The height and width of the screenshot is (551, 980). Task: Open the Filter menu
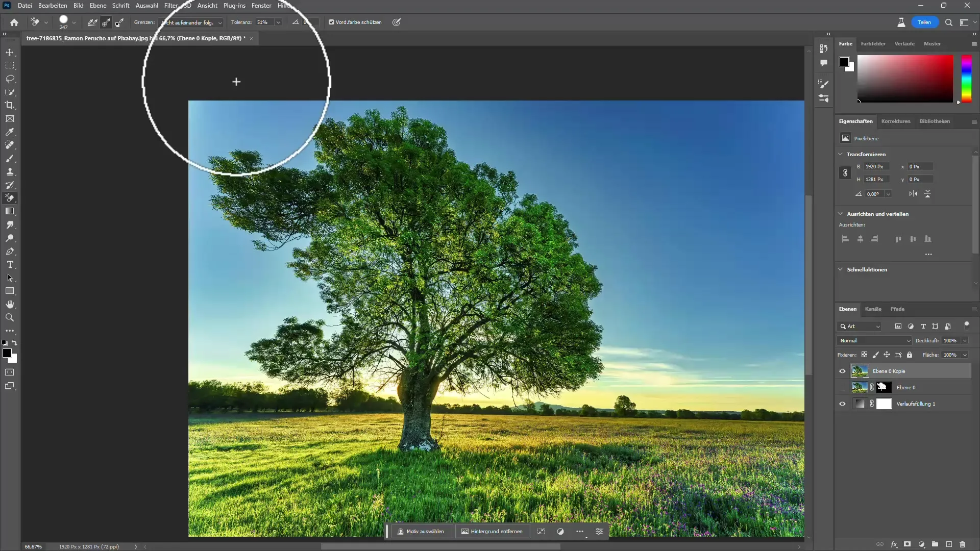click(171, 6)
